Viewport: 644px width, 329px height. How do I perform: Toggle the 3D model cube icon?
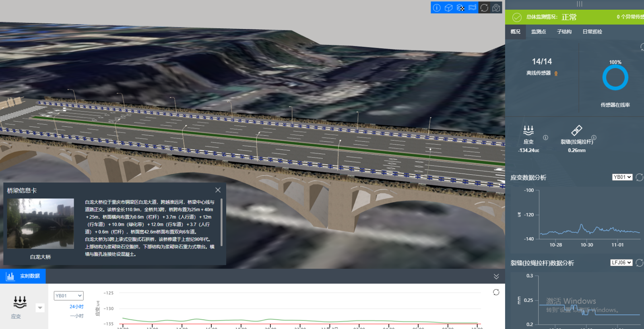coord(449,8)
